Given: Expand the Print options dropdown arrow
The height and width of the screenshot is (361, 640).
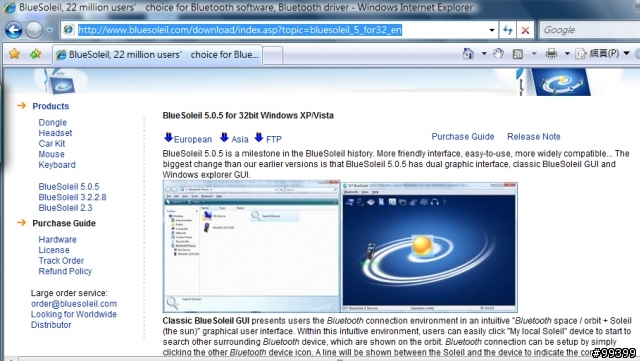Looking at the screenshot, I should (567, 53).
